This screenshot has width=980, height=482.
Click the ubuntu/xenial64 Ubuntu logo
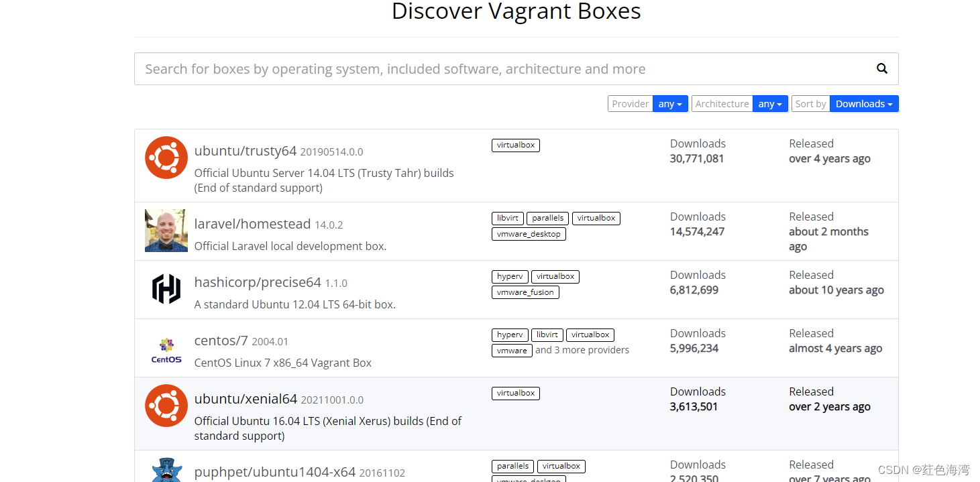(x=166, y=406)
